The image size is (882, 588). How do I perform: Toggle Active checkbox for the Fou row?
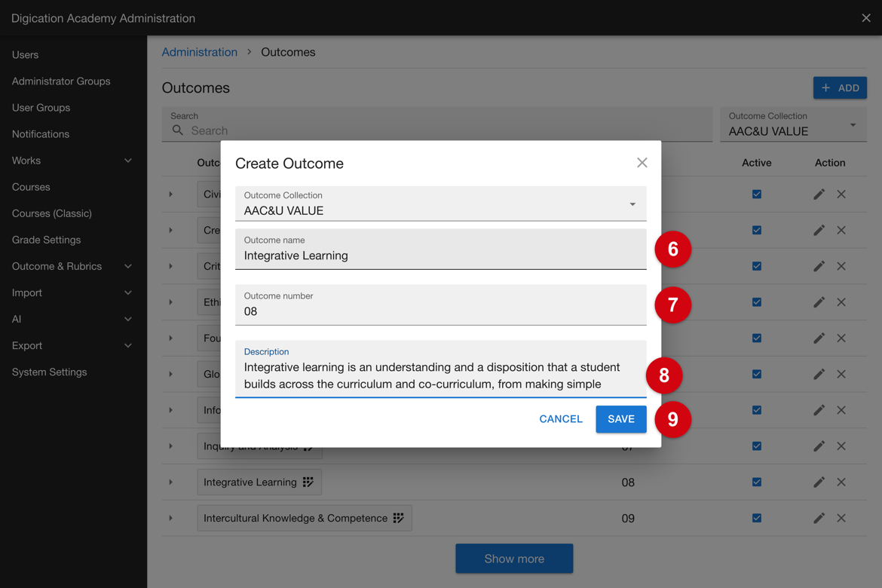point(757,338)
